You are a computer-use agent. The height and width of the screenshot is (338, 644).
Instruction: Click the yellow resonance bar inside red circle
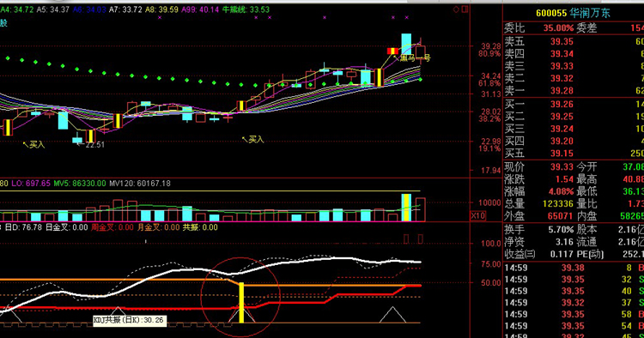(x=241, y=302)
